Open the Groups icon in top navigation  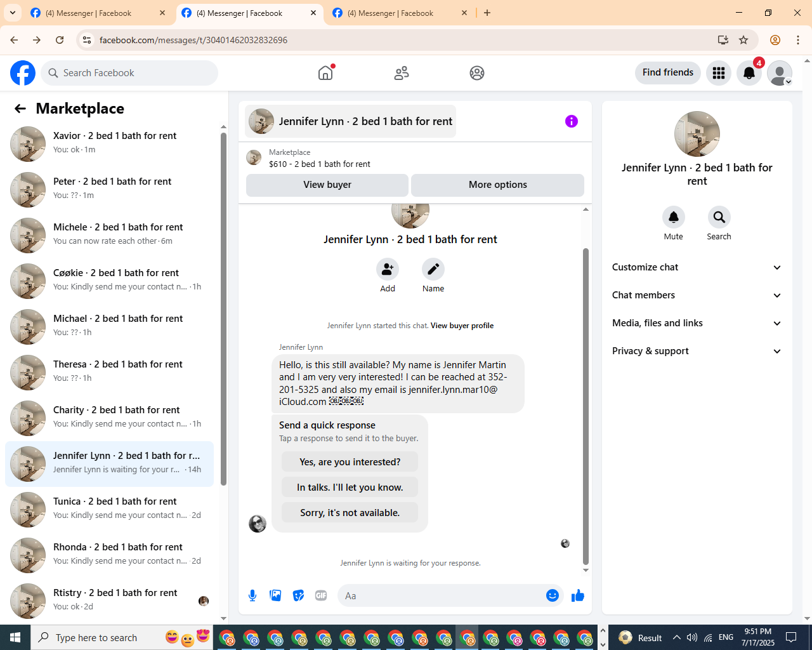477,73
